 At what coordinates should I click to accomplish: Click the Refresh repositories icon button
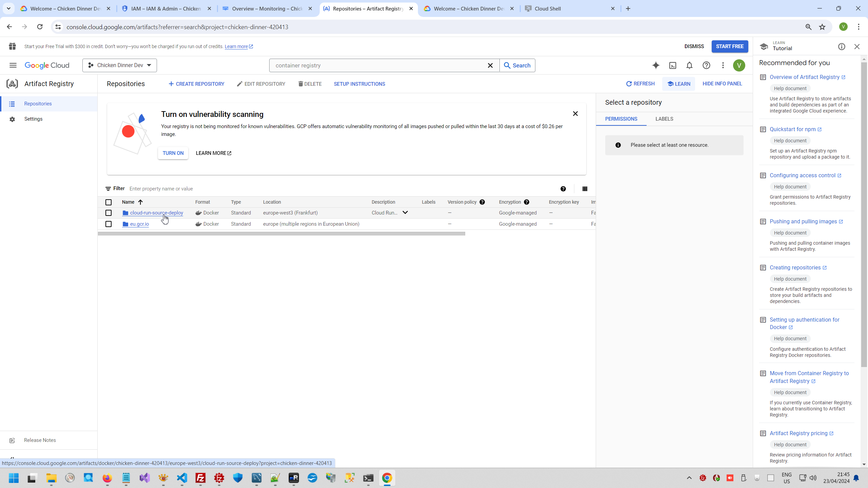640,84
